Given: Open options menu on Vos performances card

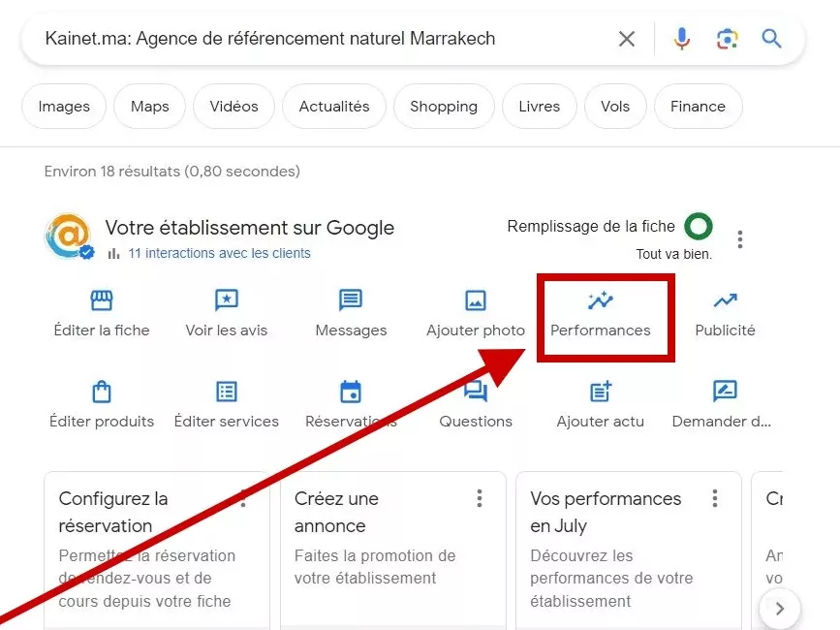Looking at the screenshot, I should pos(715,498).
